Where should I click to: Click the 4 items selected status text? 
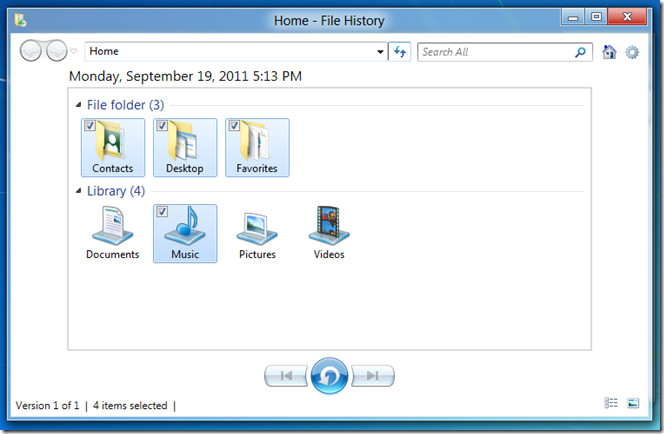pos(130,406)
